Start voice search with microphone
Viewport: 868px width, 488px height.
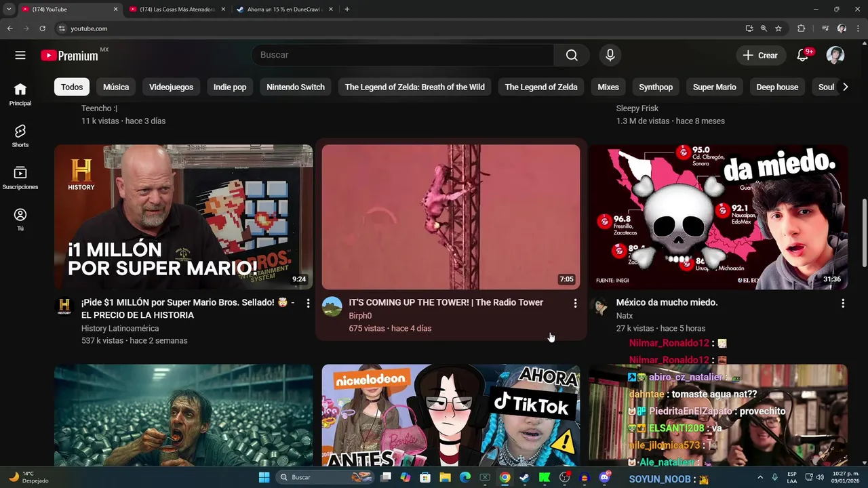pos(610,56)
